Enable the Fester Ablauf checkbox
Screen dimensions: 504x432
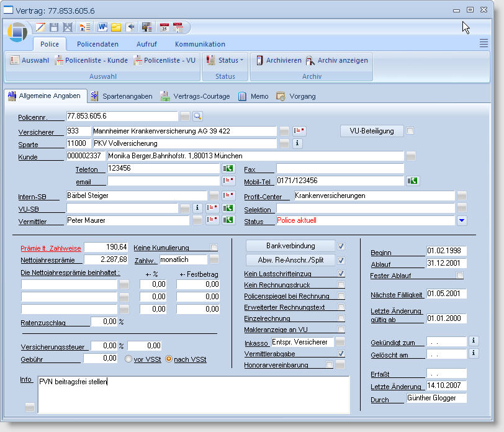[460, 275]
